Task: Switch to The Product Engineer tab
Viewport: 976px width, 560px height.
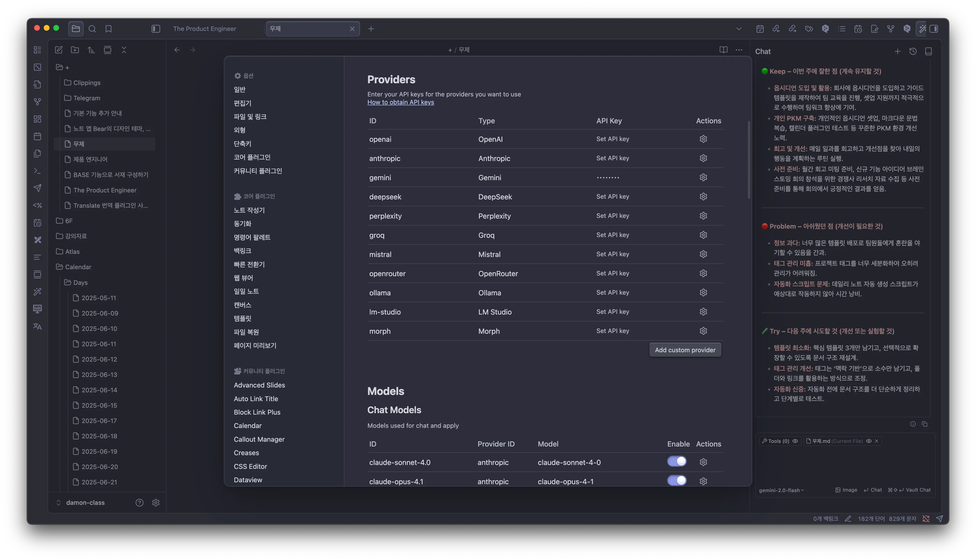Action: [204, 29]
